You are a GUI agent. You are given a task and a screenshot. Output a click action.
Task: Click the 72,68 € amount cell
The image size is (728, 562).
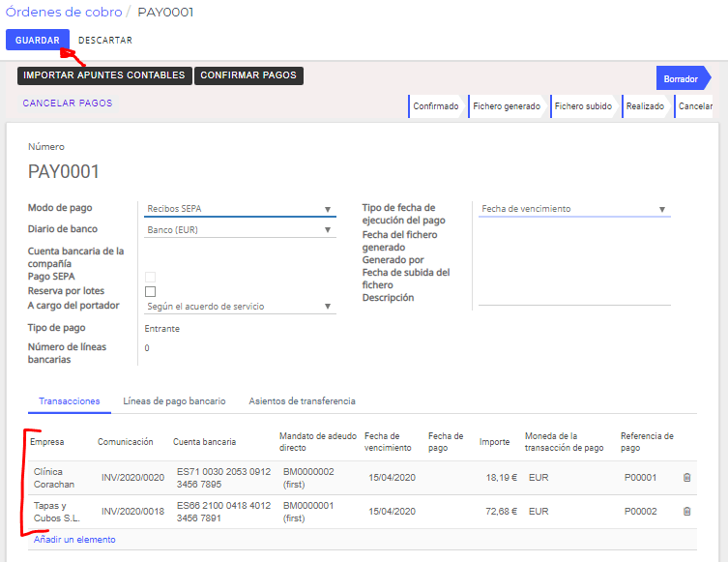coord(502,512)
